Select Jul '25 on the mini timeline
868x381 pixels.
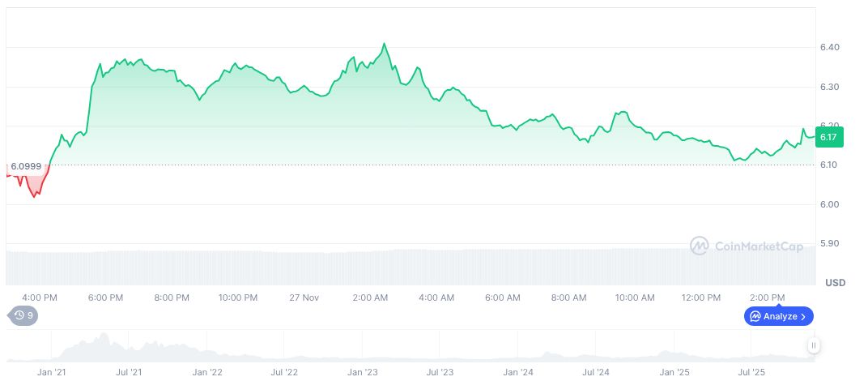pos(753,372)
